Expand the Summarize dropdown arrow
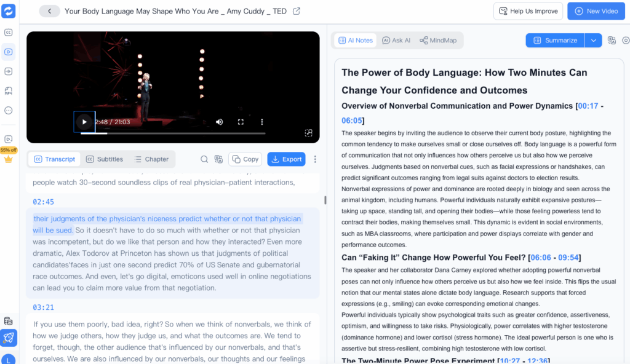630x364 pixels. click(x=594, y=40)
